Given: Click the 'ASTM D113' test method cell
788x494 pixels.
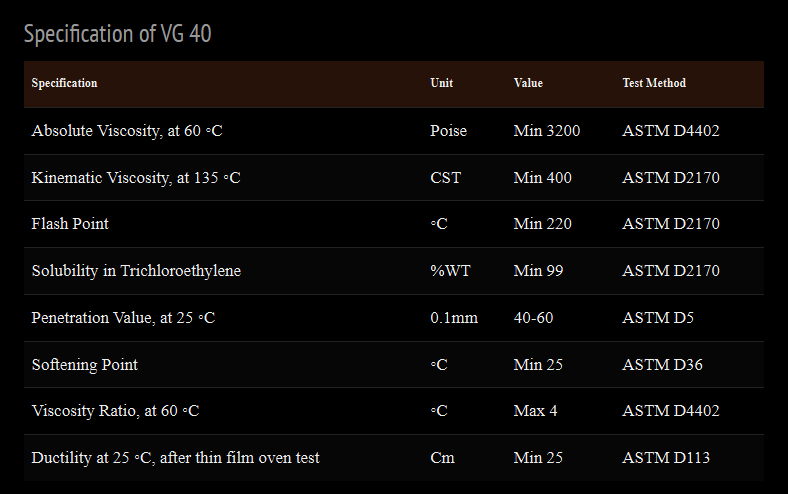Looking at the screenshot, I should [666, 458].
